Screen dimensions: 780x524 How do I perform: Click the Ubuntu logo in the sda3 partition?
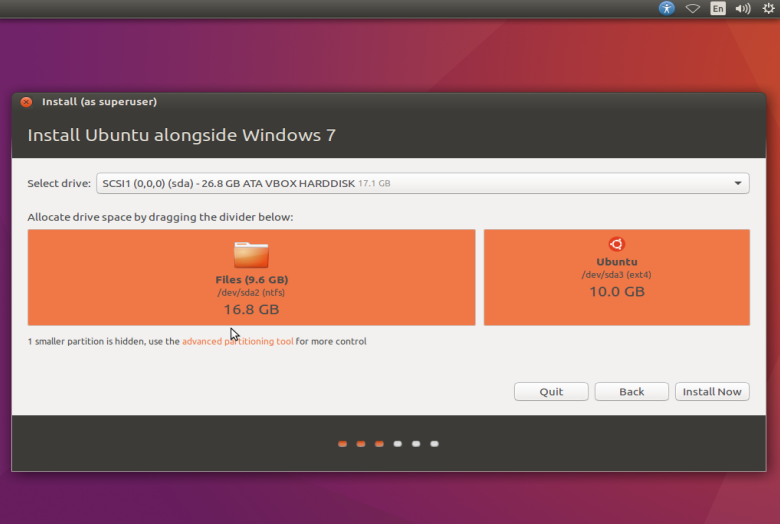(617, 244)
